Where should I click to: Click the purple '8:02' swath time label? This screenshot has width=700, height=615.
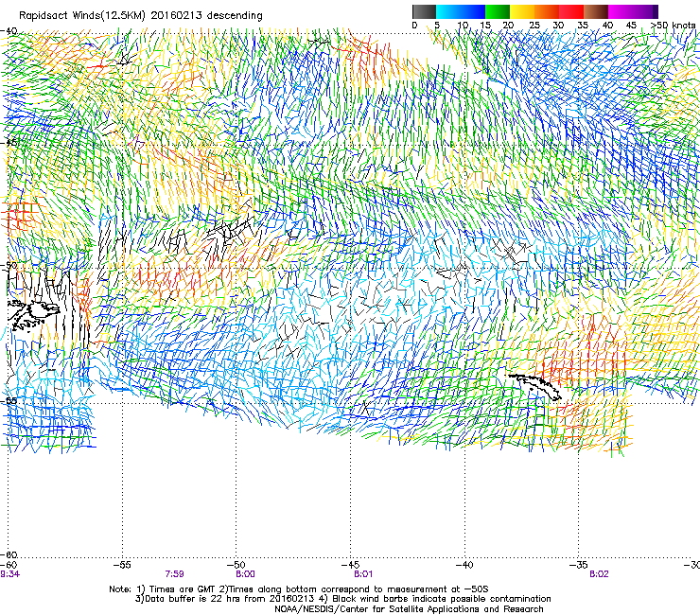(x=599, y=574)
